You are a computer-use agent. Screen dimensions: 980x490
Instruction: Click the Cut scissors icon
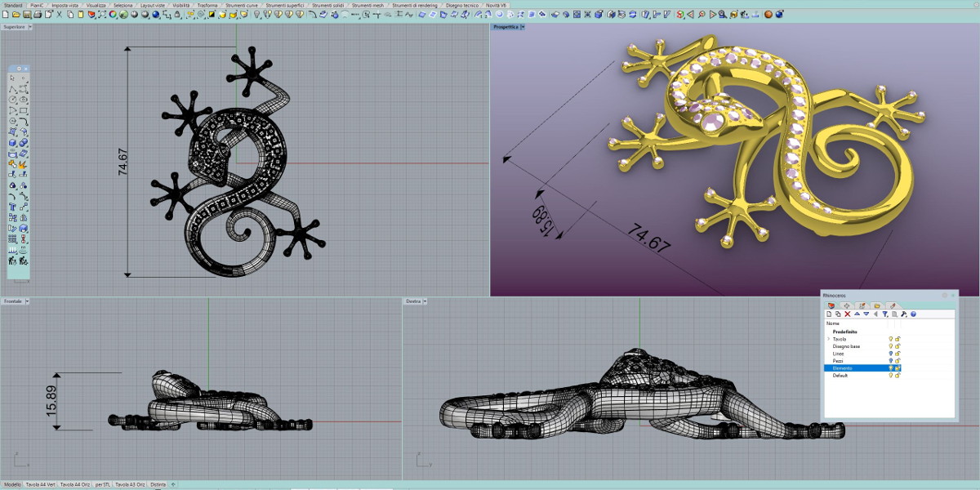[x=60, y=15]
